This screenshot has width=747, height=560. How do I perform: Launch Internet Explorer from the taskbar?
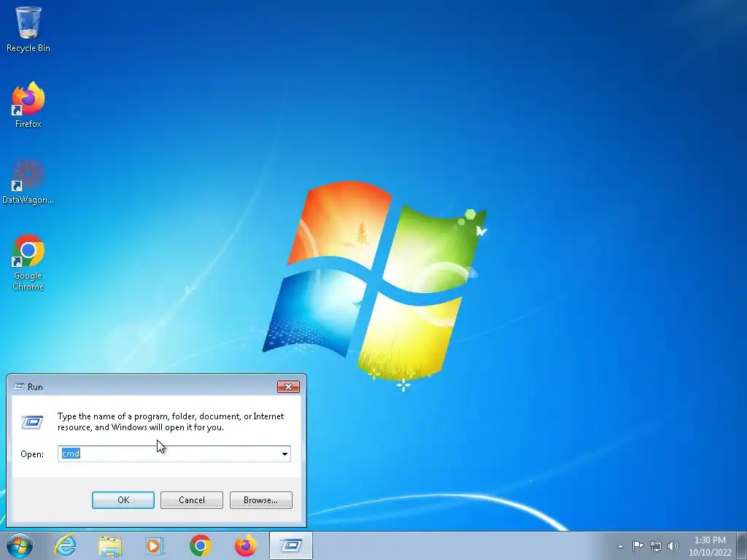(x=65, y=545)
